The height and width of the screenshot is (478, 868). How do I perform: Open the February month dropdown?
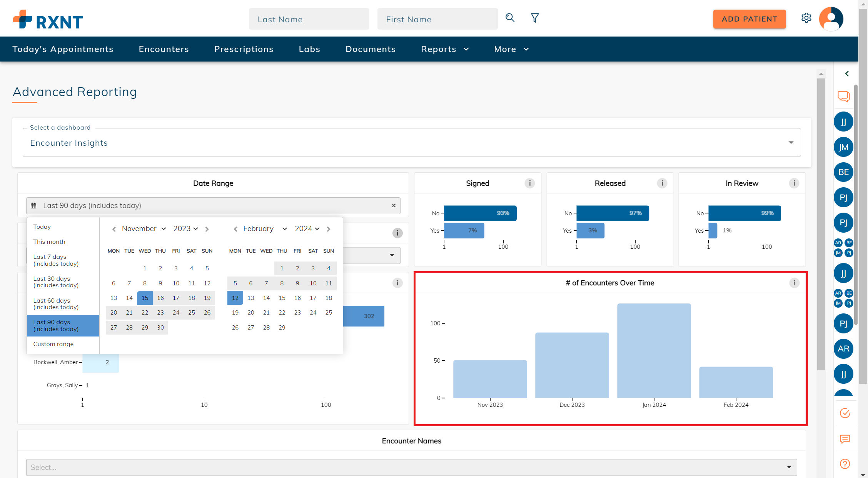(x=265, y=228)
